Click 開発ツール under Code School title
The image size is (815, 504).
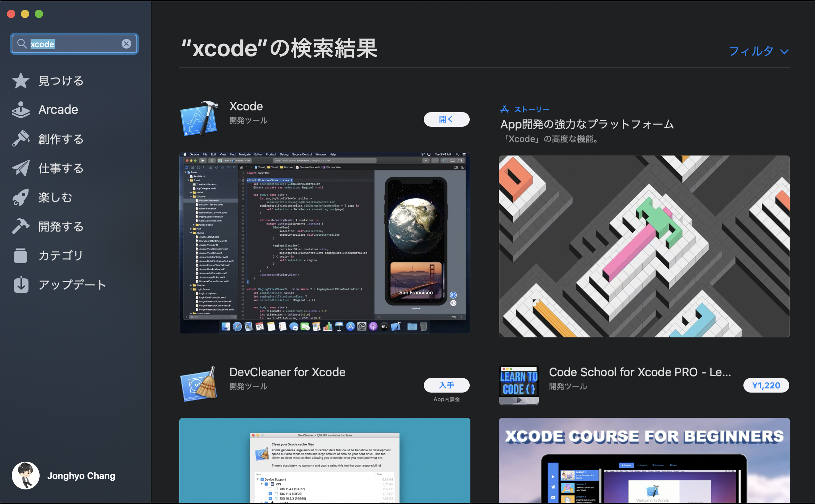pyautogui.click(x=568, y=386)
